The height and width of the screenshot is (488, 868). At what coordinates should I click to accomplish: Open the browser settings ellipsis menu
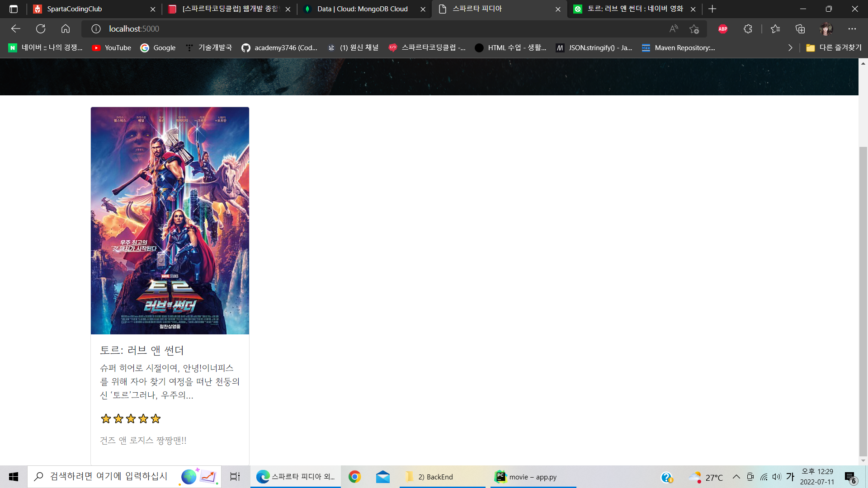[x=852, y=29]
